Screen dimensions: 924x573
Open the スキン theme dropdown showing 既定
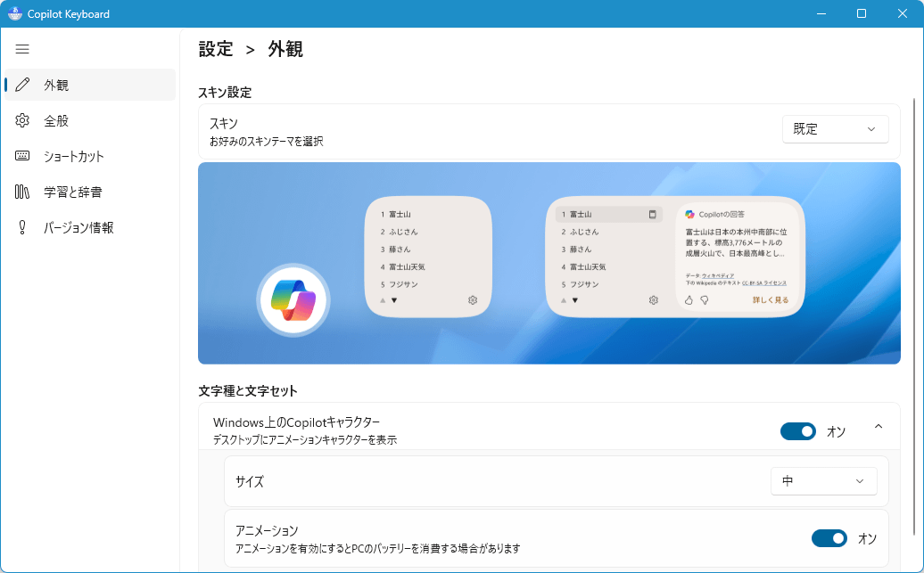(835, 129)
